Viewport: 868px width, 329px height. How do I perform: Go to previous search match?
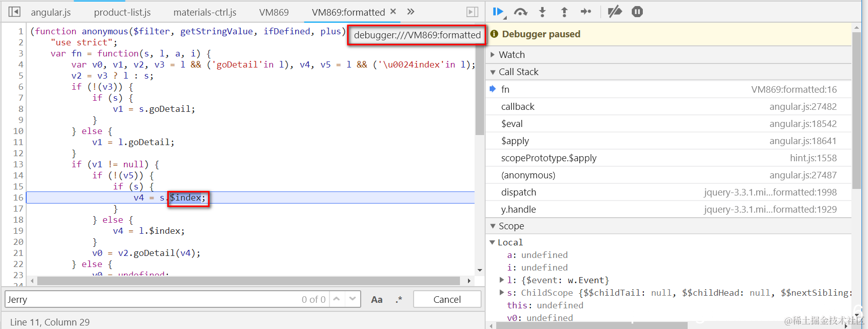pos(337,299)
